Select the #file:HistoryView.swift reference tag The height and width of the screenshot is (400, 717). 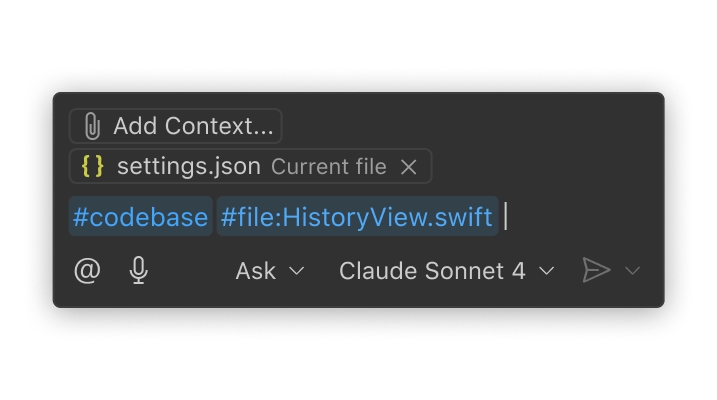356,217
